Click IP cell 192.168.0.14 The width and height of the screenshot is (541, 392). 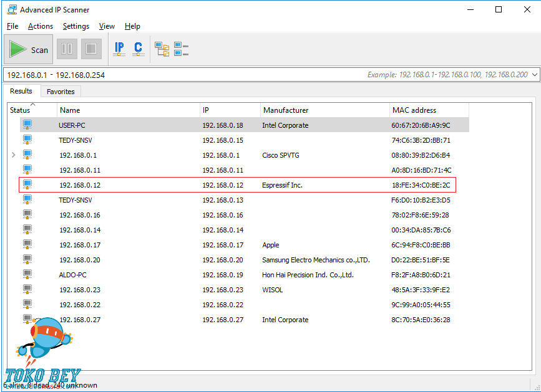[x=223, y=230]
